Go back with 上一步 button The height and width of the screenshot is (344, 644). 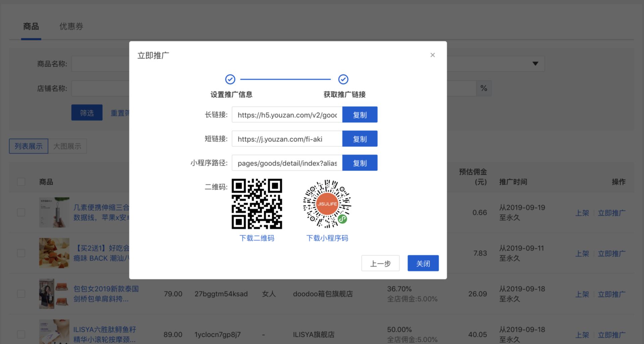380,264
